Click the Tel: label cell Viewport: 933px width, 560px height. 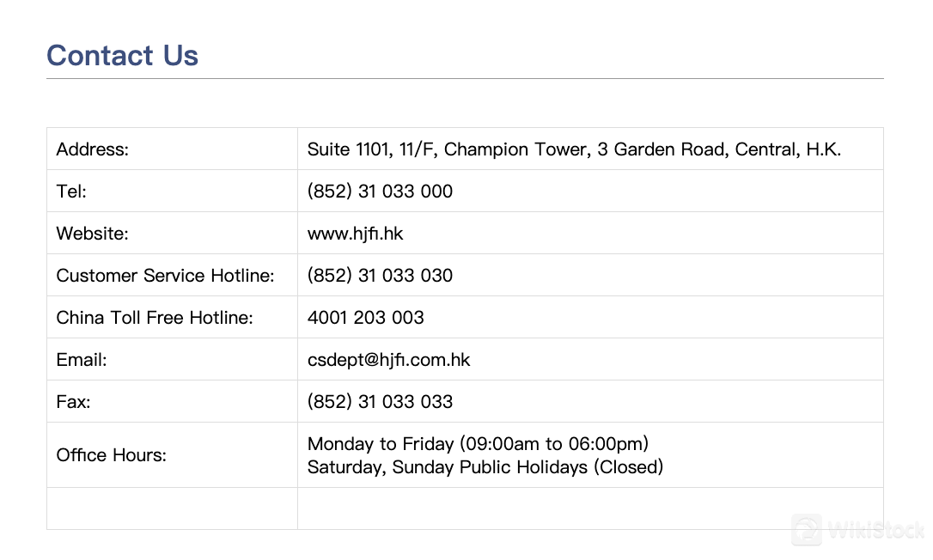(172, 191)
